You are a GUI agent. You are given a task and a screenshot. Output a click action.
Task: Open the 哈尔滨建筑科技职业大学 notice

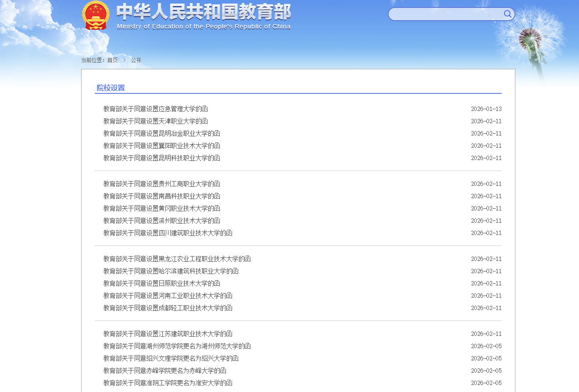pos(171,271)
